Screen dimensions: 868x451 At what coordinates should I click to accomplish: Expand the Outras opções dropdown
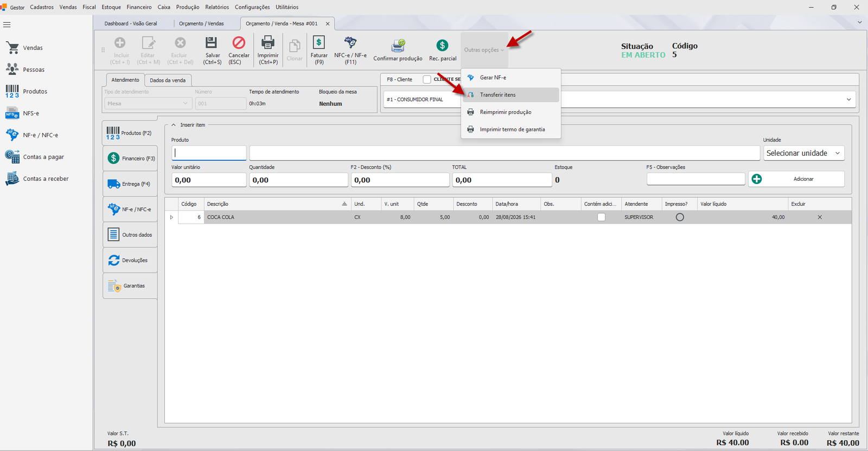point(484,50)
